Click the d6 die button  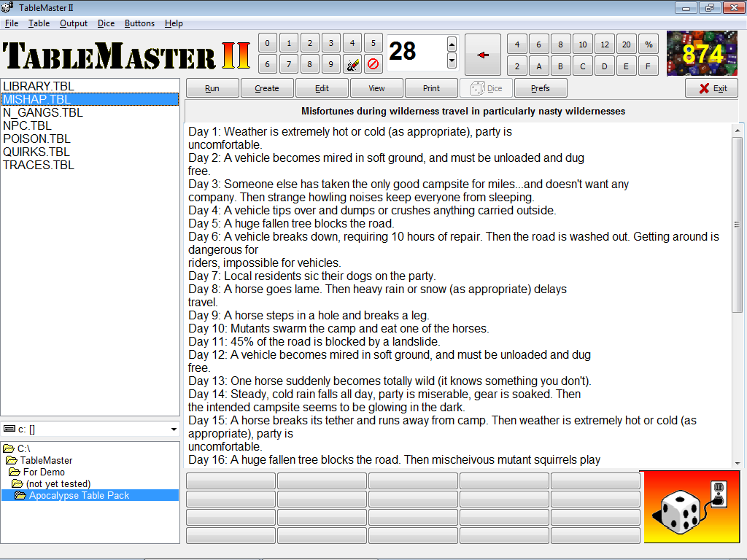(x=539, y=44)
